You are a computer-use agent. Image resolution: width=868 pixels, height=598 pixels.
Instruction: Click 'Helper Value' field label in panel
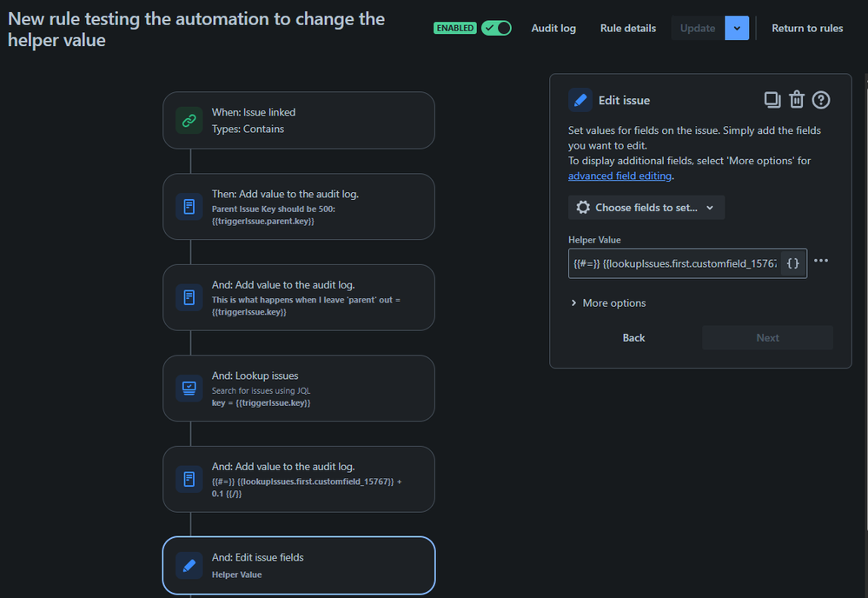pyautogui.click(x=594, y=240)
